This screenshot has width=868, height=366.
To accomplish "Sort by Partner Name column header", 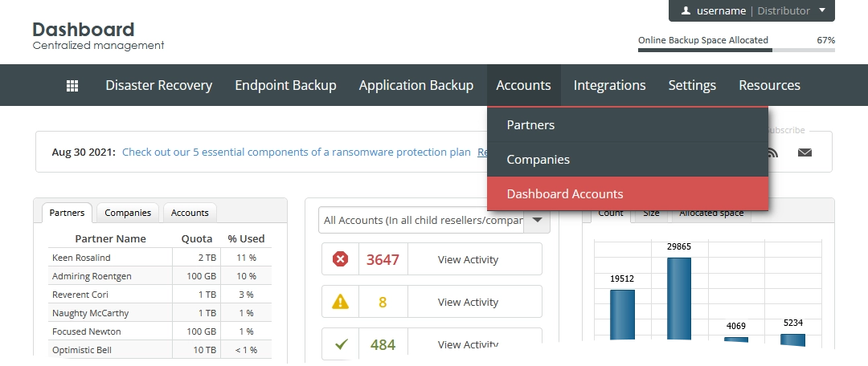I will coord(110,239).
